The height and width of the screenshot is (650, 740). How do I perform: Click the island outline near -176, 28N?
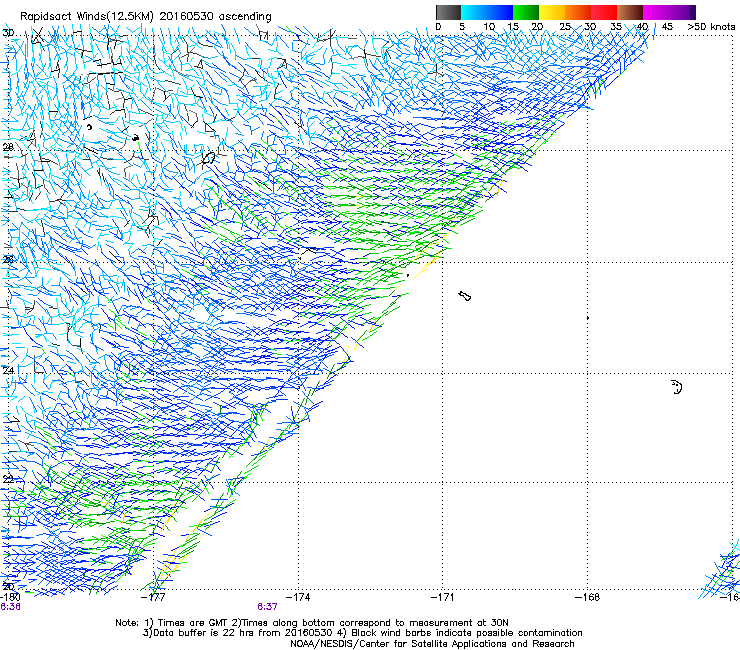tap(208, 159)
